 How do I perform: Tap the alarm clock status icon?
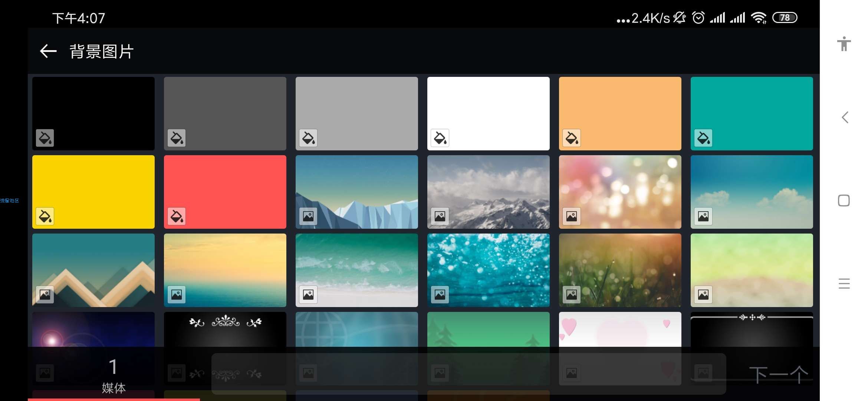click(x=698, y=18)
